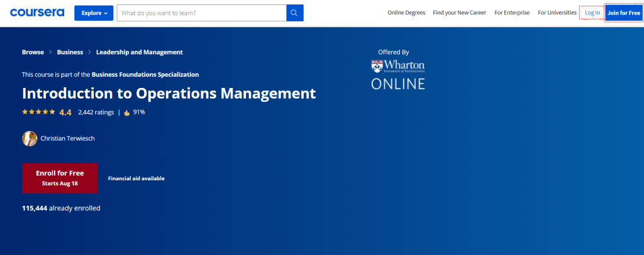Click the 115,444 already enrolled text
644x255 pixels.
pos(61,209)
